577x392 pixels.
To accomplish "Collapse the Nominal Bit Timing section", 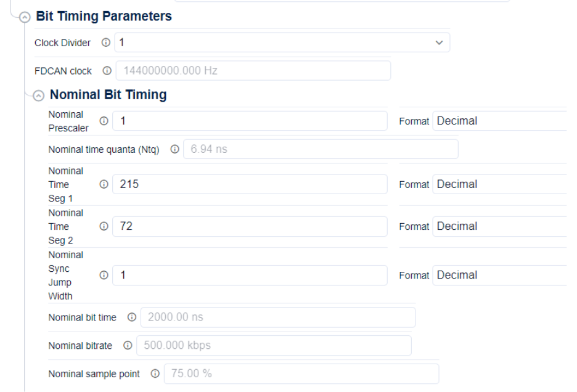I will coord(39,96).
